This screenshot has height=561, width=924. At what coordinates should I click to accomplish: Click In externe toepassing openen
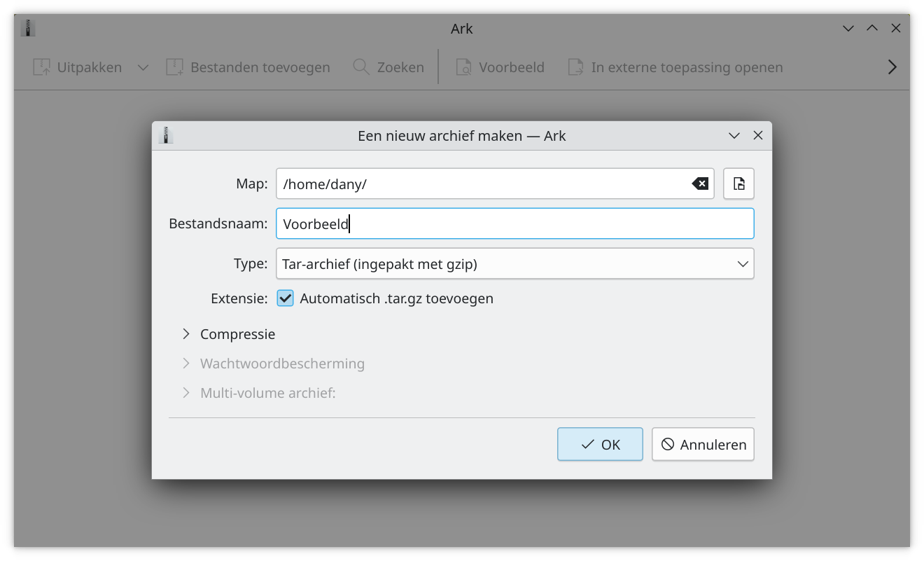click(x=675, y=67)
